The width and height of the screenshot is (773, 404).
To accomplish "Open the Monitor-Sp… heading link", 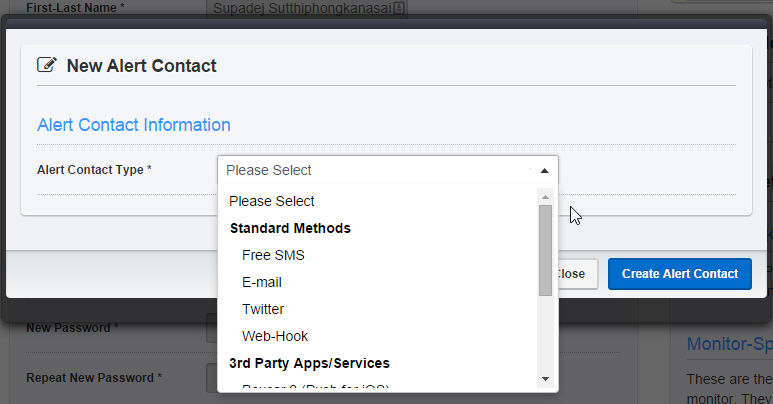I will tap(729, 344).
